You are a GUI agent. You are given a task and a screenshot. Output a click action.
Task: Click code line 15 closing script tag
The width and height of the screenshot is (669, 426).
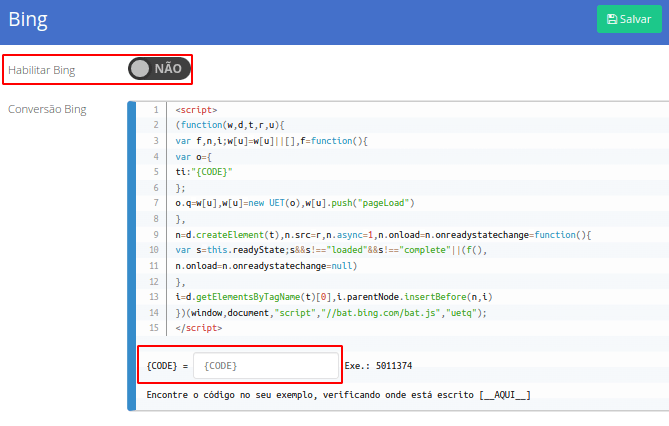199,328
